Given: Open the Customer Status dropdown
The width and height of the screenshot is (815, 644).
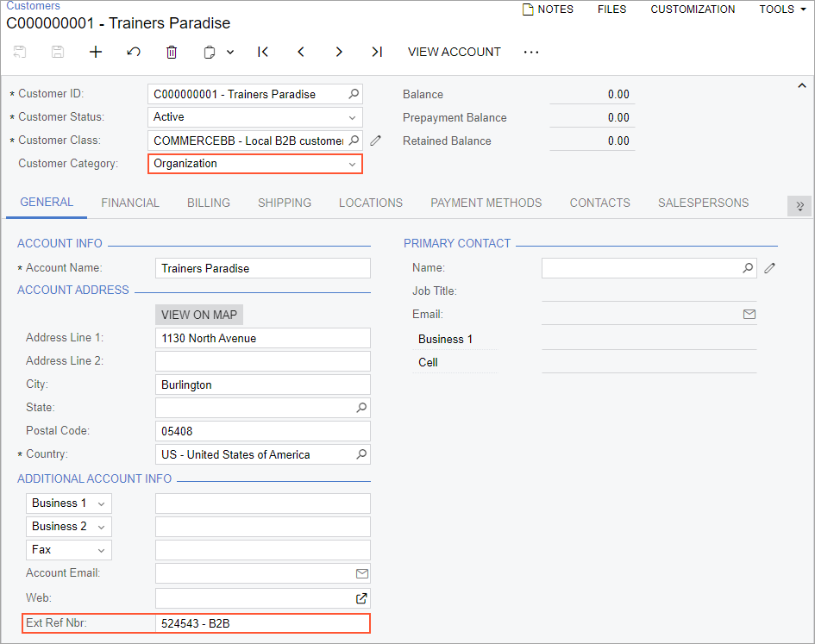Looking at the screenshot, I should 352,117.
